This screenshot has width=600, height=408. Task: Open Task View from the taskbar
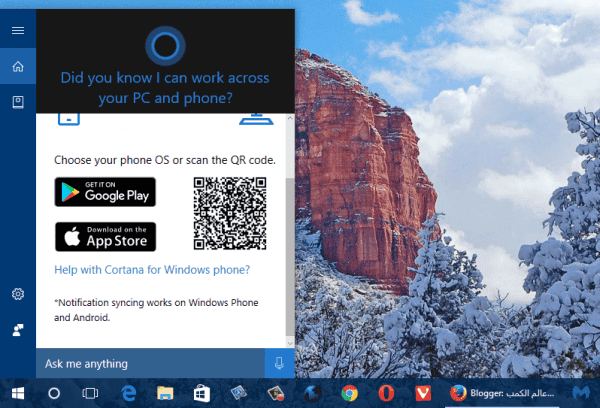pyautogui.click(x=90, y=393)
